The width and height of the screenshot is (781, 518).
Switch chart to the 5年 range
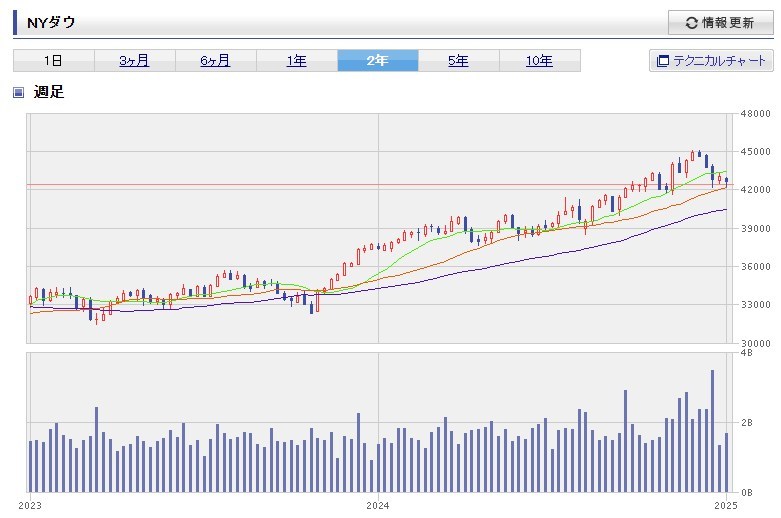pyautogui.click(x=458, y=61)
